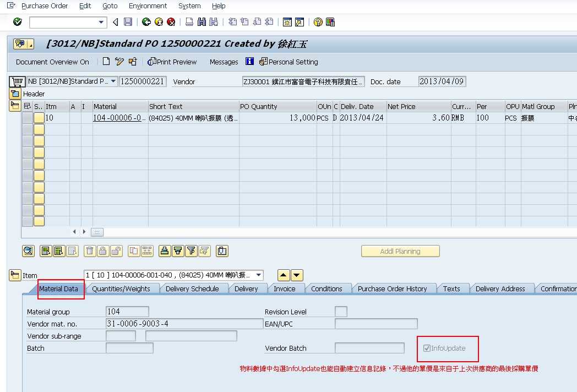Click the yellow Exit arrow icon
The width and height of the screenshot is (577, 392).
coord(159,22)
